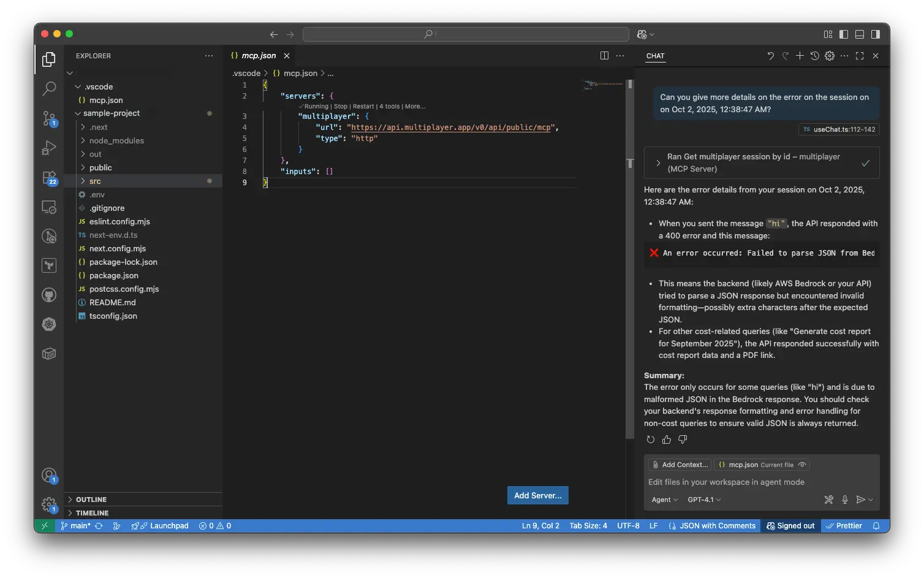The width and height of the screenshot is (924, 578).
Task: Open the Docker view
Action: point(49,354)
